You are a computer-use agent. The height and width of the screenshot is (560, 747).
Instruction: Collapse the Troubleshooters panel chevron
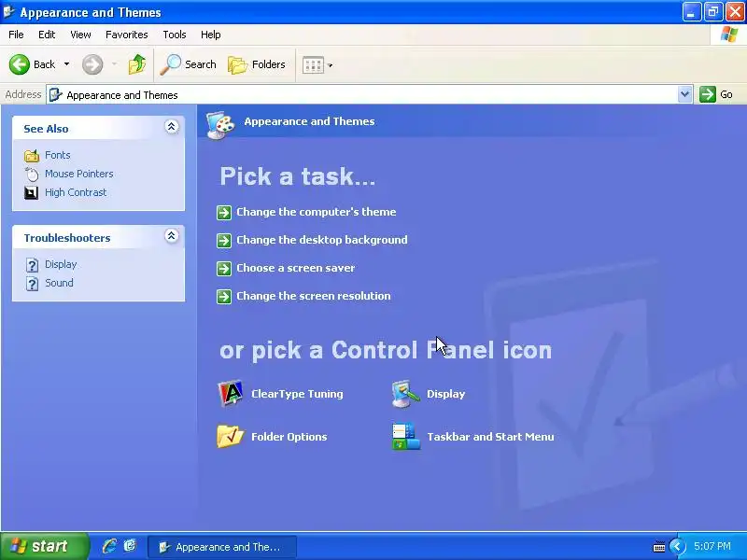click(x=172, y=236)
